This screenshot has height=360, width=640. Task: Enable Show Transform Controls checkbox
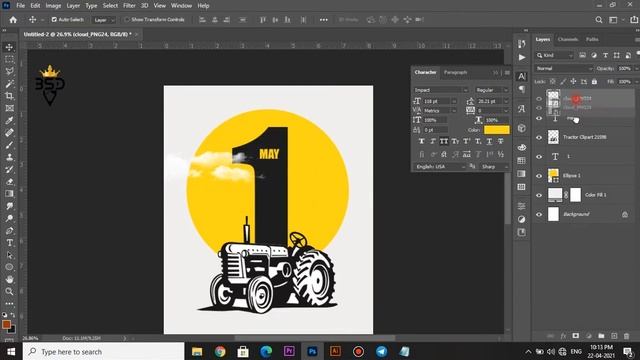coord(127,19)
